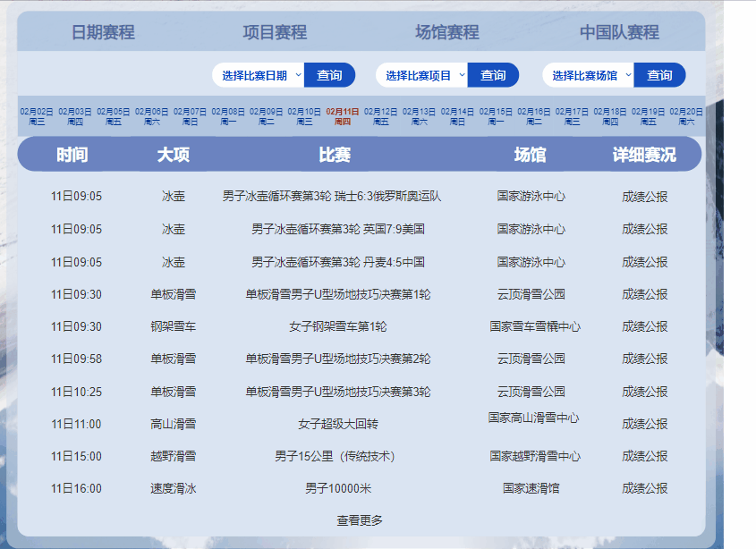Click match text 男子冰壶循环赛第3轮 丹麦4:5中国
The width and height of the screenshot is (756, 549).
(x=338, y=262)
